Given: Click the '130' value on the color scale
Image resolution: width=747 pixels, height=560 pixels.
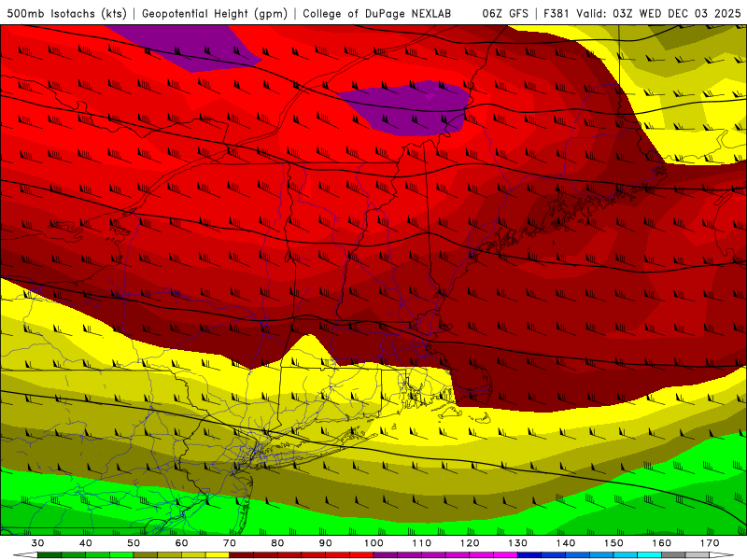Looking at the screenshot, I should coord(517,543).
